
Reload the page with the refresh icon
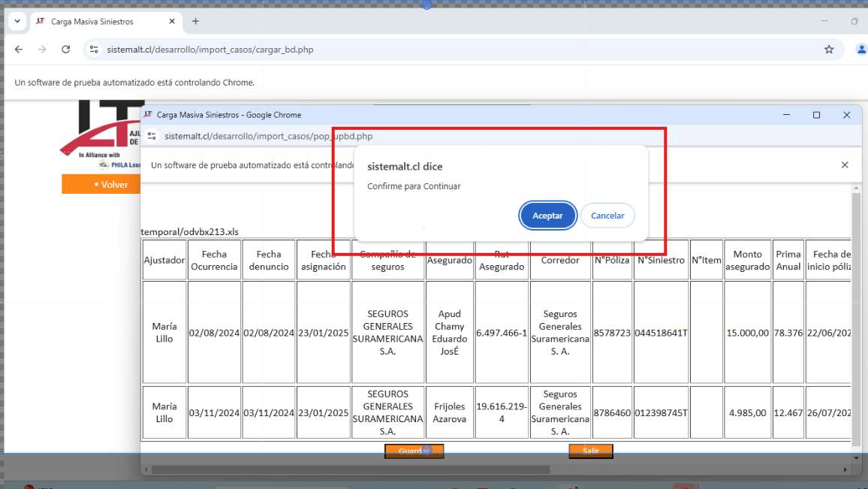coord(66,50)
